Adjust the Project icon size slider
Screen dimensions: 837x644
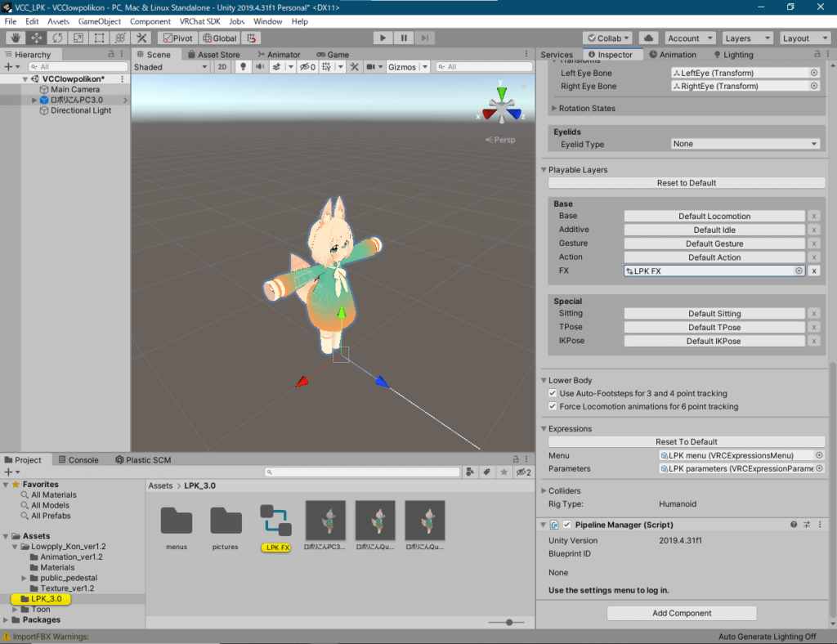508,622
